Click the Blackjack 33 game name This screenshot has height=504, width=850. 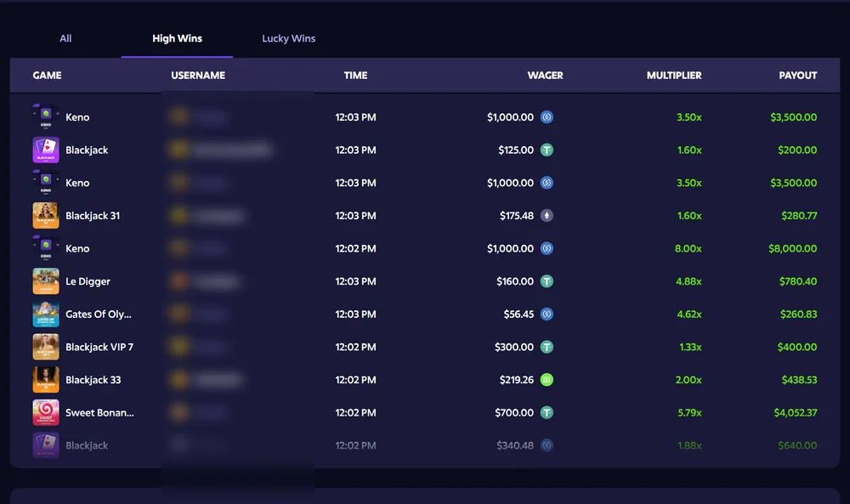93,380
